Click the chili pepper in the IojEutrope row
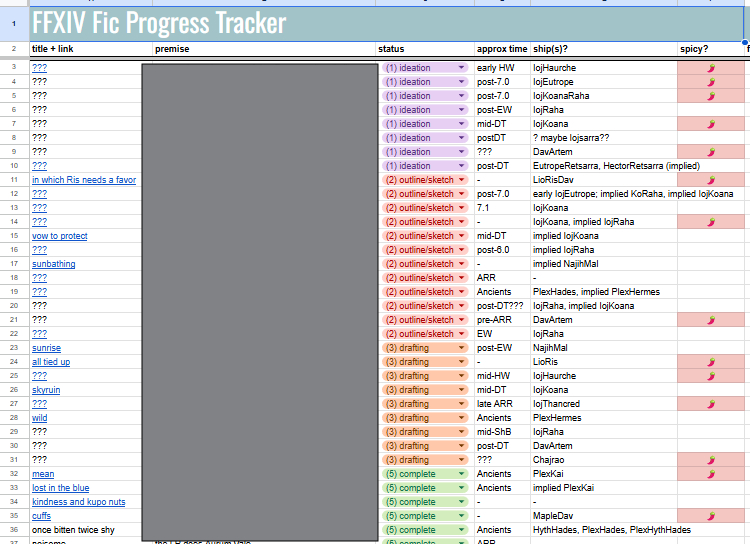The width and height of the screenshot is (750, 544). point(711,82)
